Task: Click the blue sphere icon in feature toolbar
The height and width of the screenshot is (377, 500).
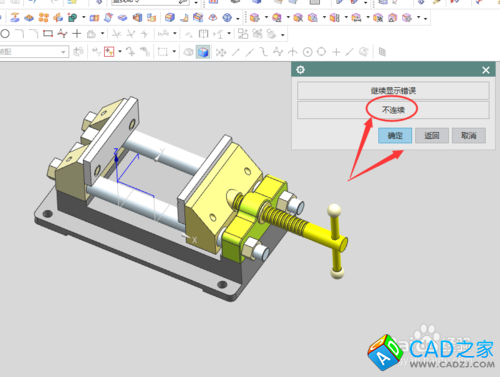Action: pos(227,17)
